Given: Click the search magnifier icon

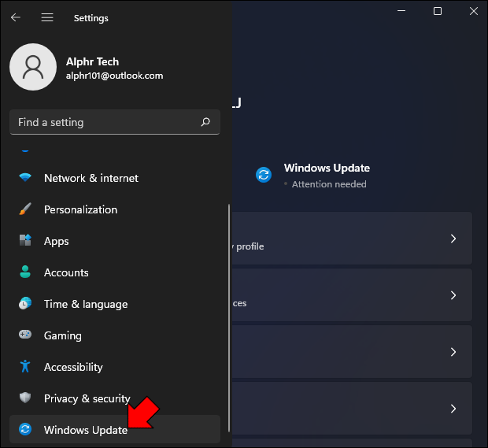Looking at the screenshot, I should pos(205,122).
